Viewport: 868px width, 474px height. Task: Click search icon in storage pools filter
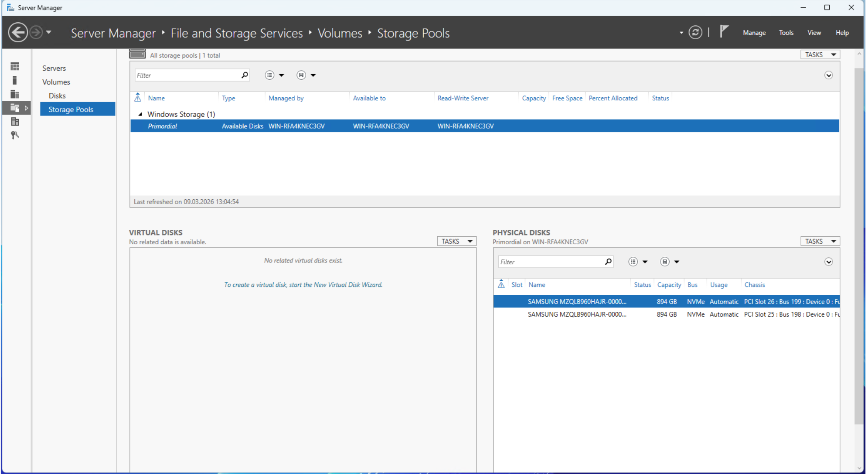245,75
